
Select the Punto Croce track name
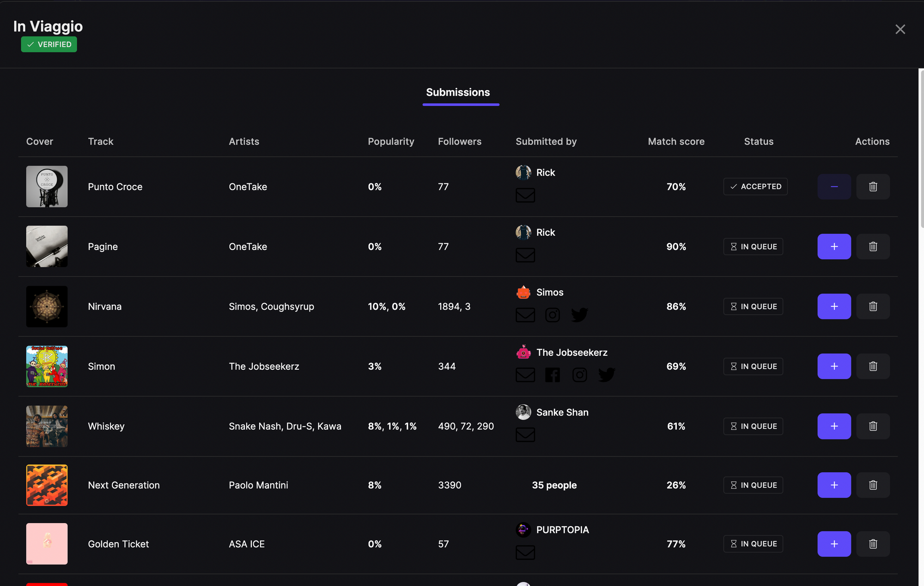[x=115, y=187]
